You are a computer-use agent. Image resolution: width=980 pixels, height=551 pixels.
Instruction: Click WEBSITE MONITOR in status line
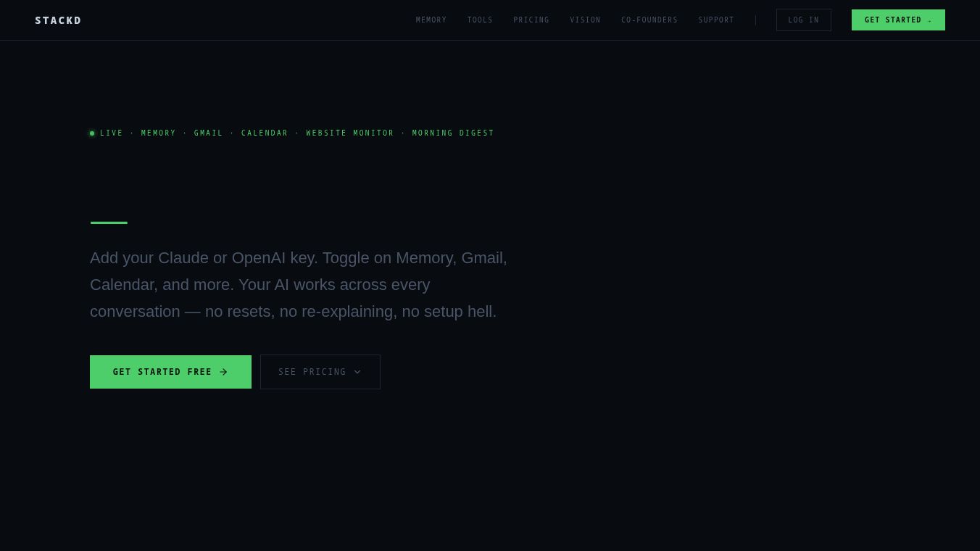click(350, 133)
